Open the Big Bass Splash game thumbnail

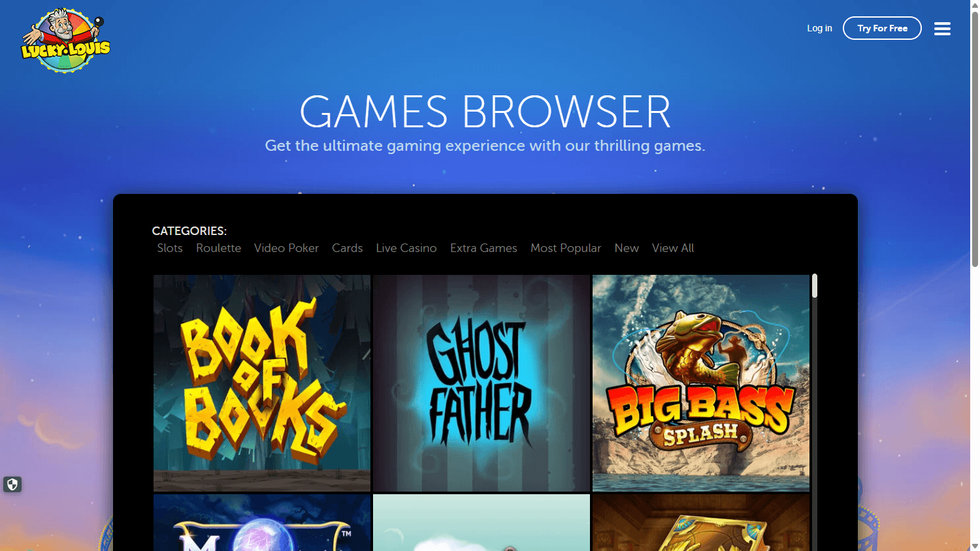(x=701, y=383)
